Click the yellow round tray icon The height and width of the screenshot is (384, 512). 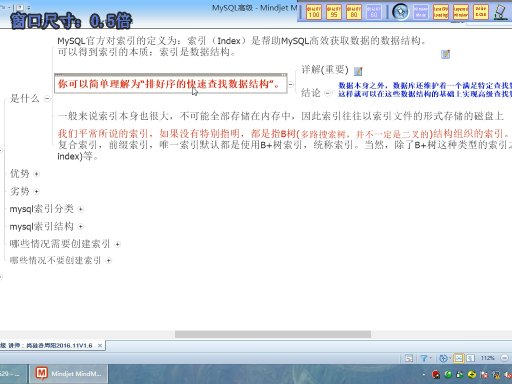pyautogui.click(x=472, y=375)
